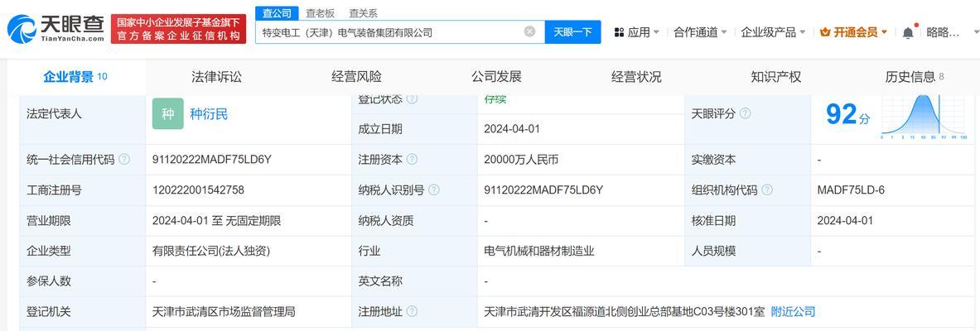The image size is (980, 331).
Task: Open legal representative 种衍民 link
Action: point(209,113)
